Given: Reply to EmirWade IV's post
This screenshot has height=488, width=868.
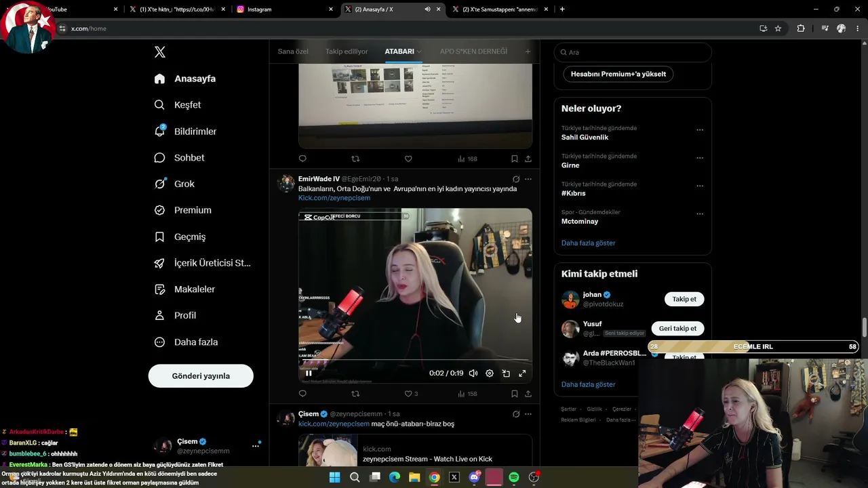Looking at the screenshot, I should point(302,394).
